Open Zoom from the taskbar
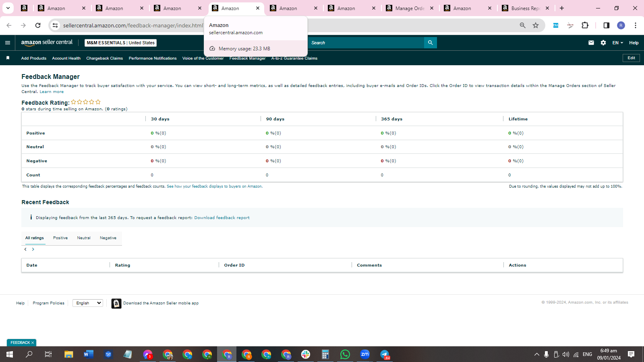The height and width of the screenshot is (362, 644). coord(365,354)
